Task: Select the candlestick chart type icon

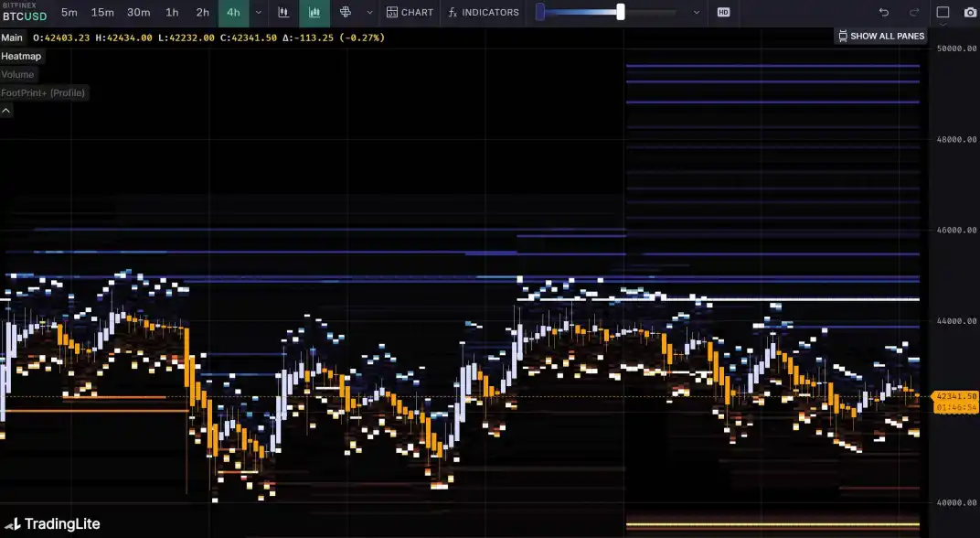Action: point(283,13)
